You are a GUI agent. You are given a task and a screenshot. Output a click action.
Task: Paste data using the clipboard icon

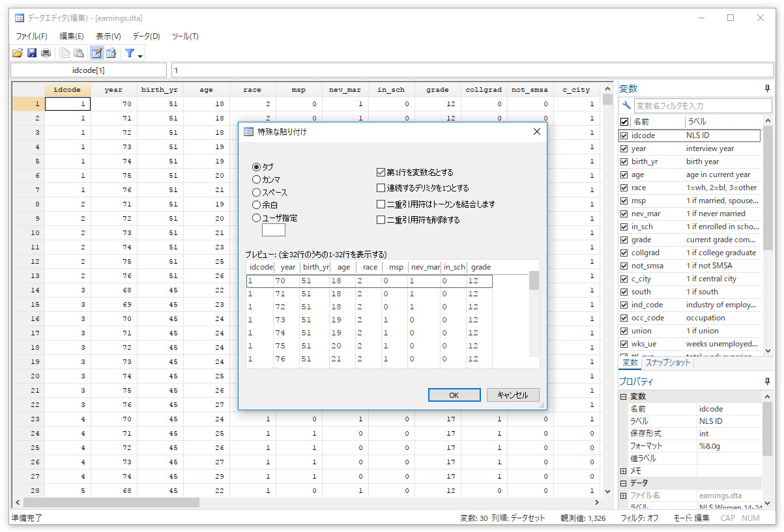pyautogui.click(x=79, y=53)
